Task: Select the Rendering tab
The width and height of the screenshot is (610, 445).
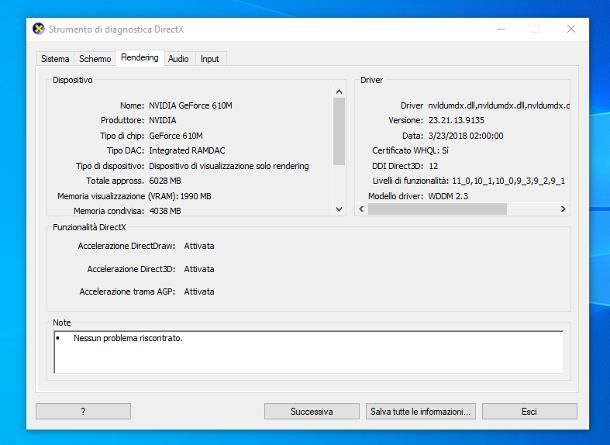Action: (x=140, y=58)
